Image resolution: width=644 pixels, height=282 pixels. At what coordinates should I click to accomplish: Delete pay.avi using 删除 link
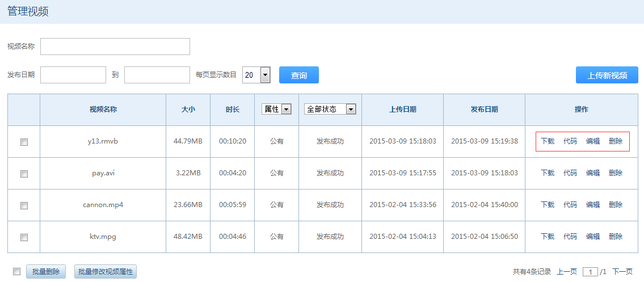[616, 173]
